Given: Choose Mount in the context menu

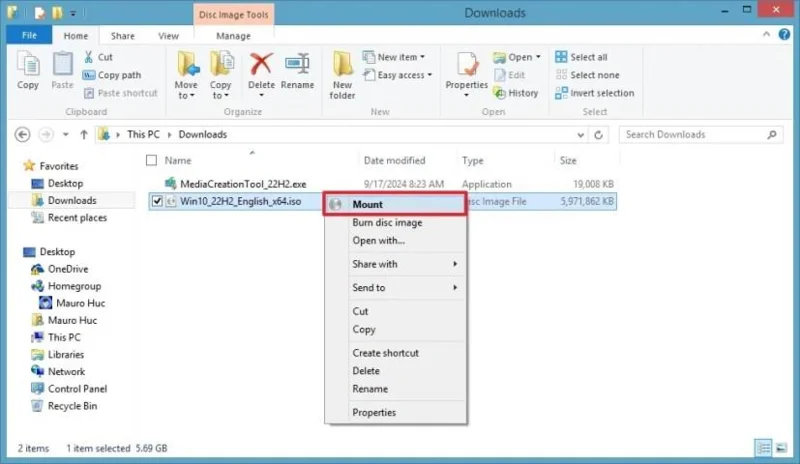Looking at the screenshot, I should [395, 204].
